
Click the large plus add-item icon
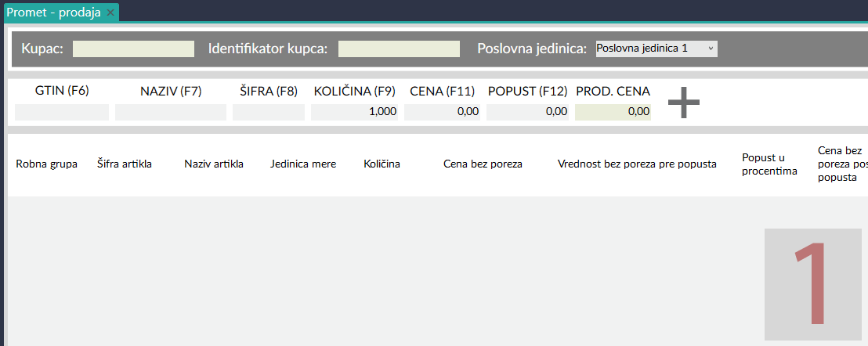coord(684,102)
